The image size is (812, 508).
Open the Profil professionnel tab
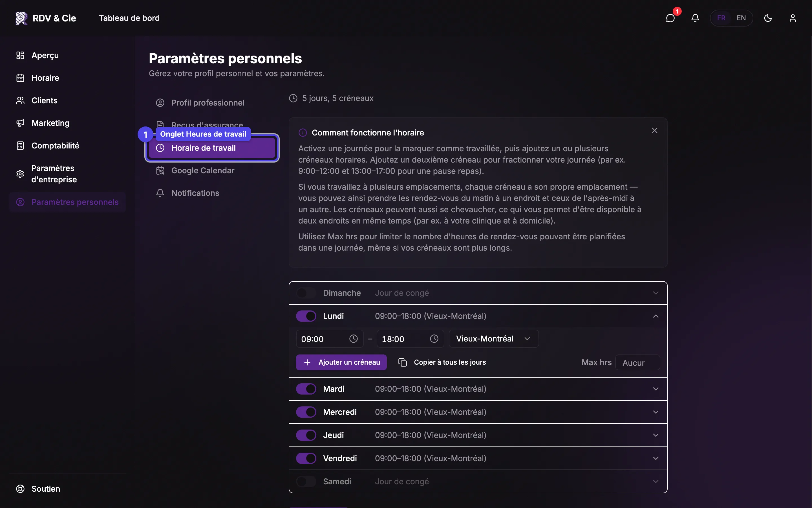[212, 103]
